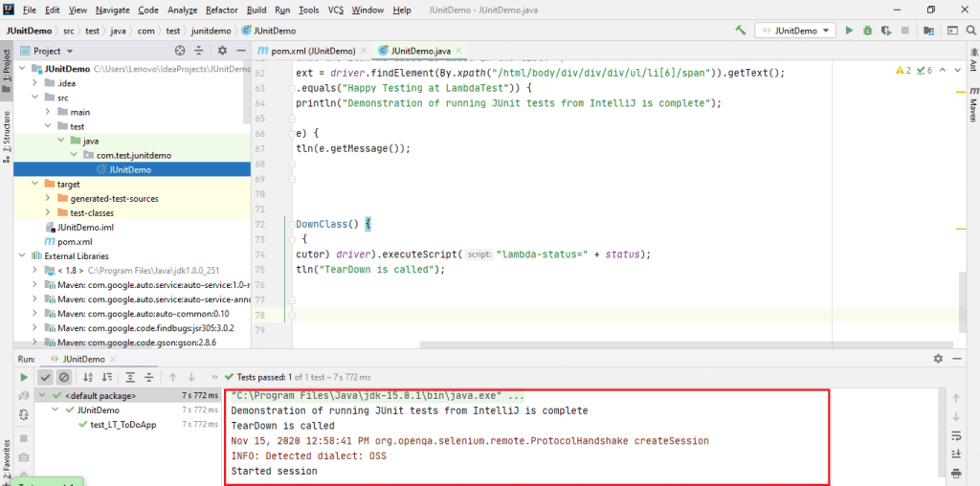Run JUnitDemo with the green play icon in the top toolbar
The width and height of the screenshot is (980, 486).
[850, 30]
